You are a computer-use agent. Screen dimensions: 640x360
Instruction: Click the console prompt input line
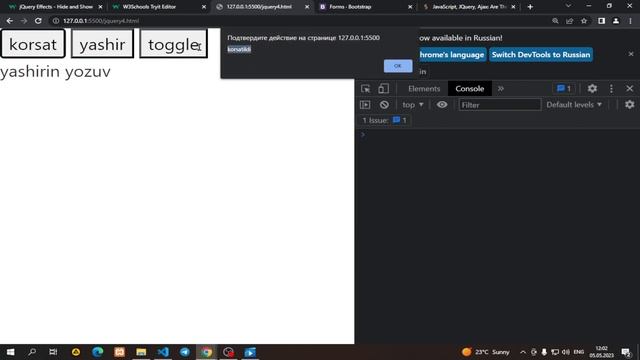pyautogui.click(x=498, y=135)
